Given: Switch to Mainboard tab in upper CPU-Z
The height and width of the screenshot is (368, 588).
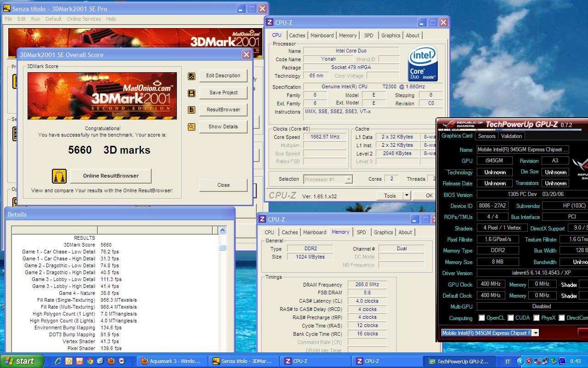Looking at the screenshot, I should pyautogui.click(x=322, y=35).
